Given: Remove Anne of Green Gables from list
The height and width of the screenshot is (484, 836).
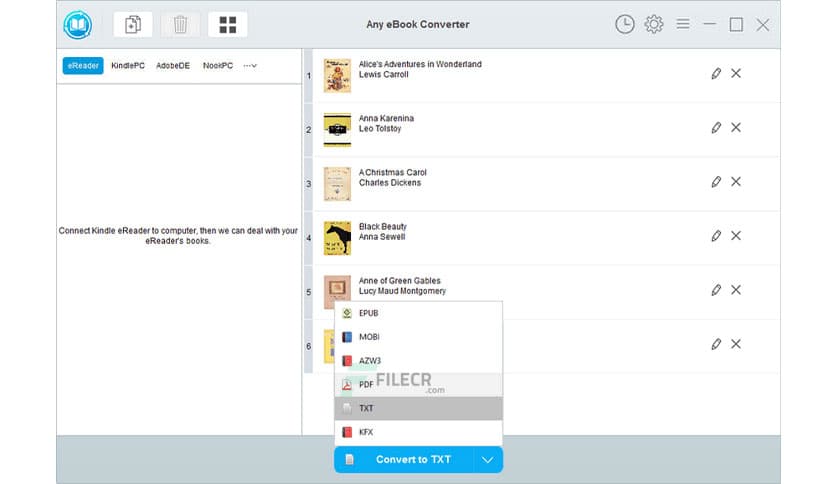Looking at the screenshot, I should pos(736,290).
